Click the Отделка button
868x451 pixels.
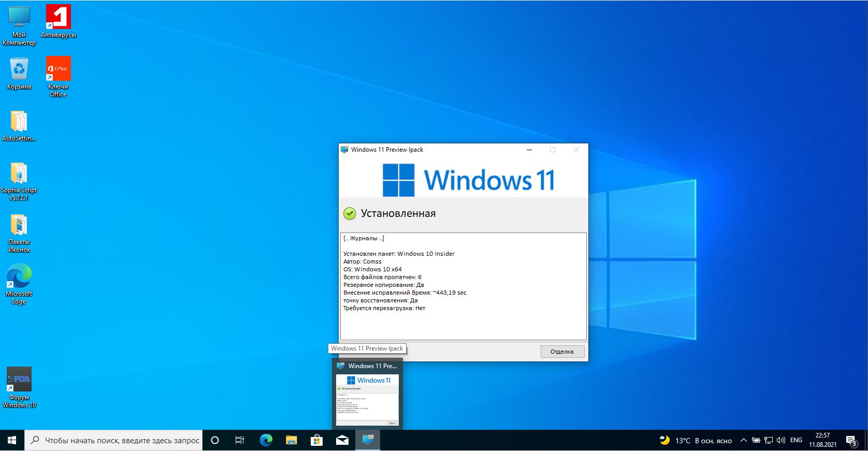[x=562, y=352]
